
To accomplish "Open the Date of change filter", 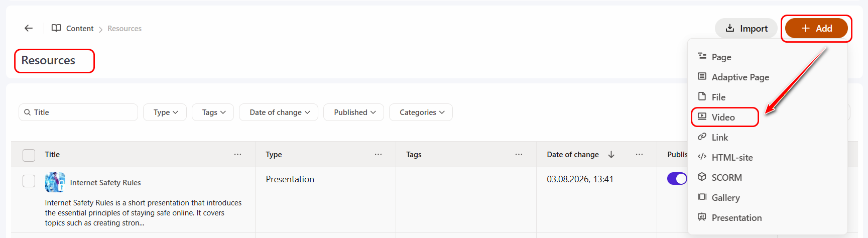I will (x=280, y=112).
